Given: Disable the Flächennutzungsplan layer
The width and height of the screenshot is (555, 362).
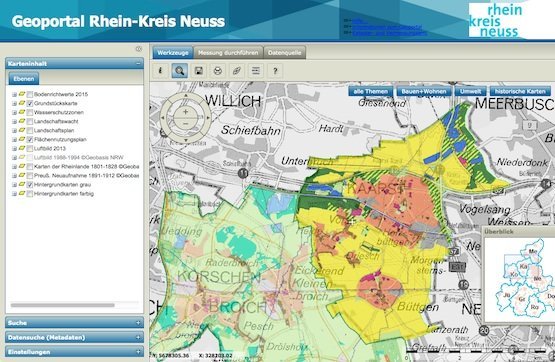Looking at the screenshot, I should click(30, 139).
